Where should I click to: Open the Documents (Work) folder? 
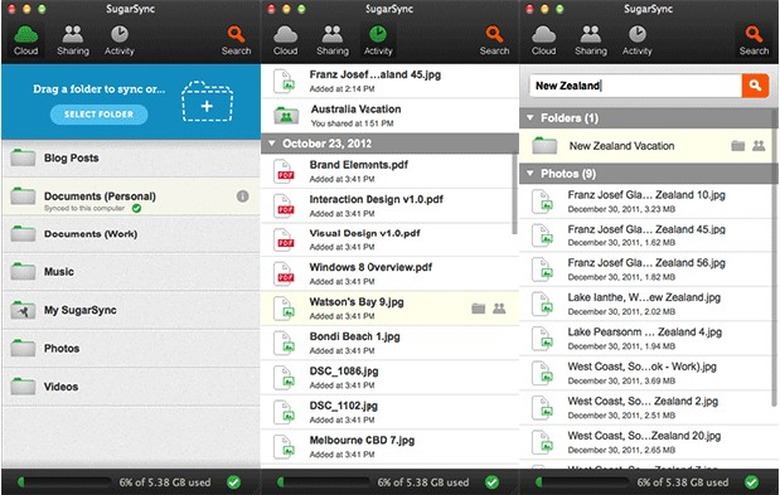click(131, 234)
